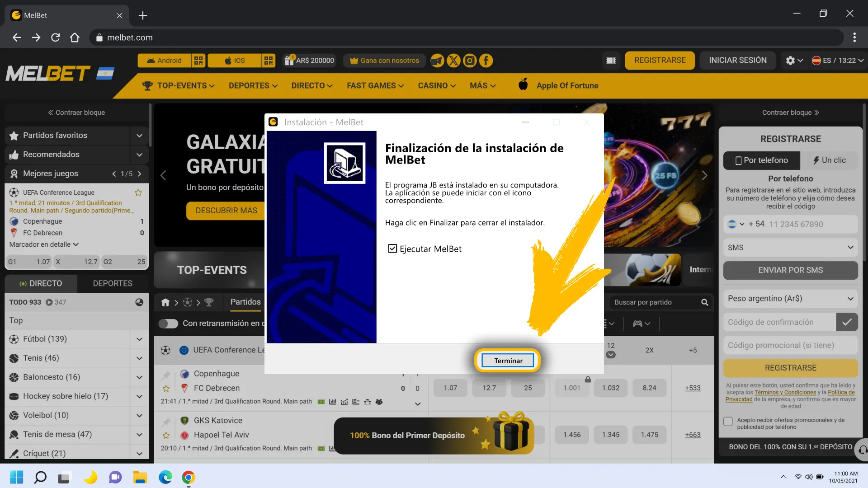Click DESCUBRIR MÁS banner button
This screenshot has height=488, width=868.
tap(226, 211)
